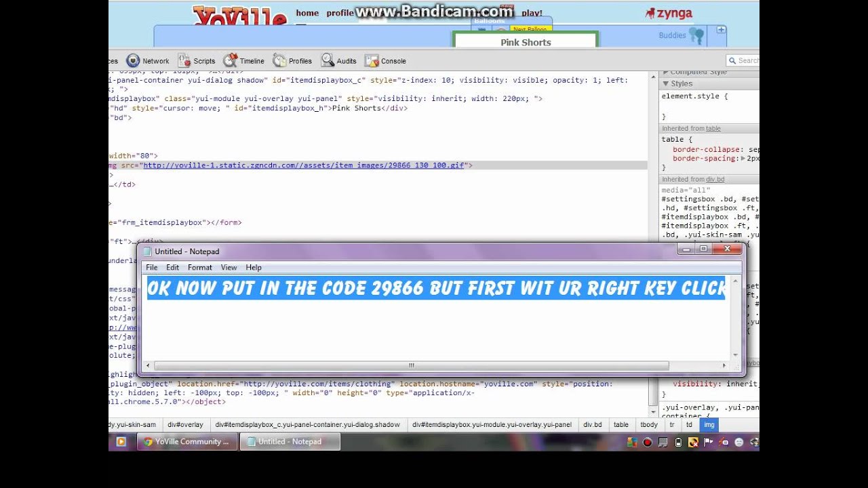
Task: Go to YoVille home link
Action: pyautogui.click(x=307, y=13)
